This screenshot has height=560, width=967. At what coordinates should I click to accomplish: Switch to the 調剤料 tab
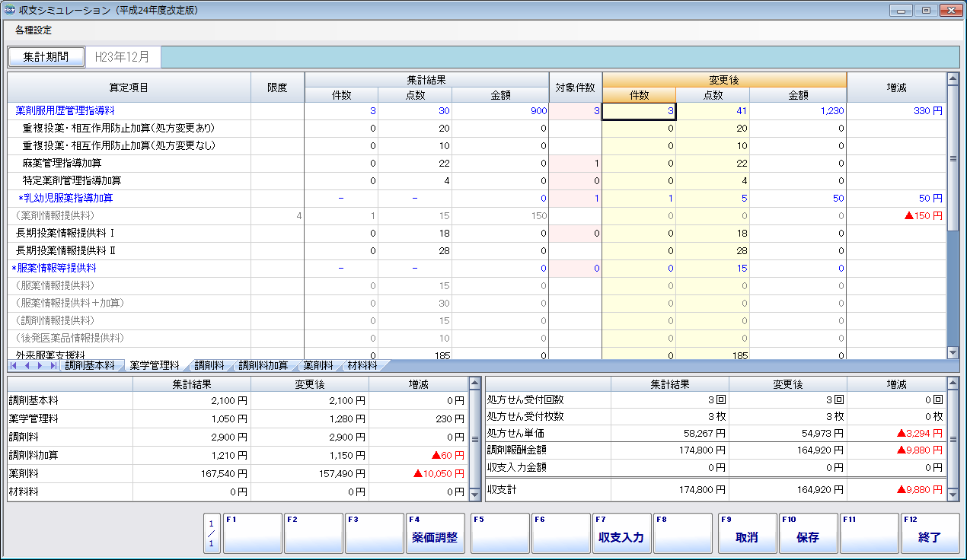coord(209,366)
